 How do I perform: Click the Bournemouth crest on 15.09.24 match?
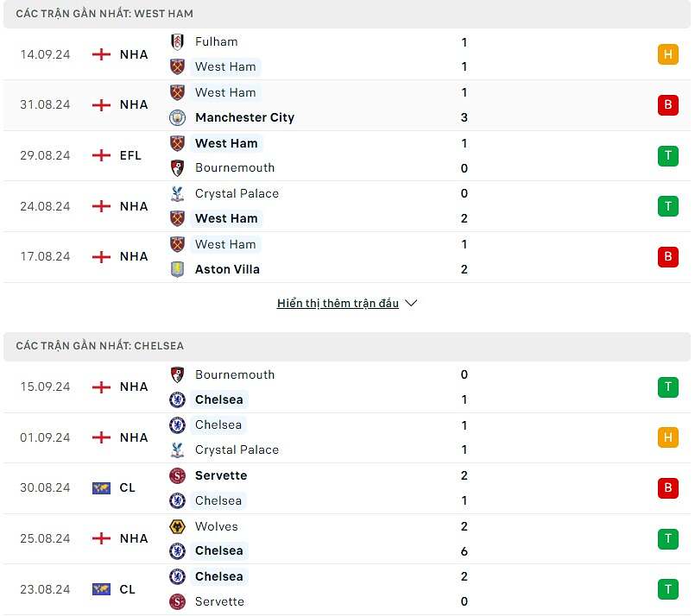point(177,374)
